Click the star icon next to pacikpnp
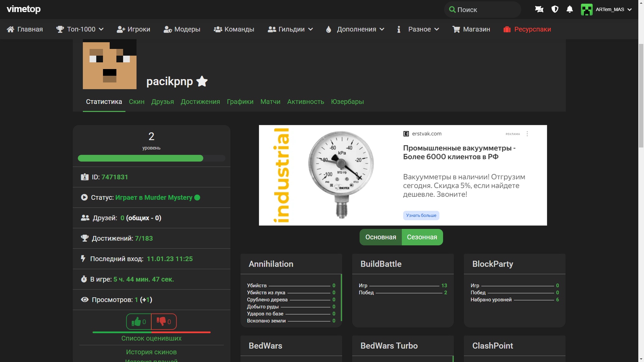The width and height of the screenshot is (644, 362). pyautogui.click(x=202, y=81)
